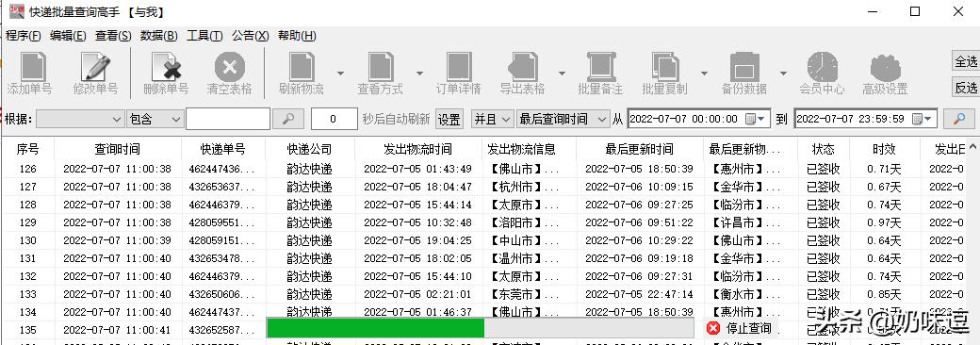Sort by the 状态 column header
Screen dimensions: 980x345
click(x=824, y=149)
